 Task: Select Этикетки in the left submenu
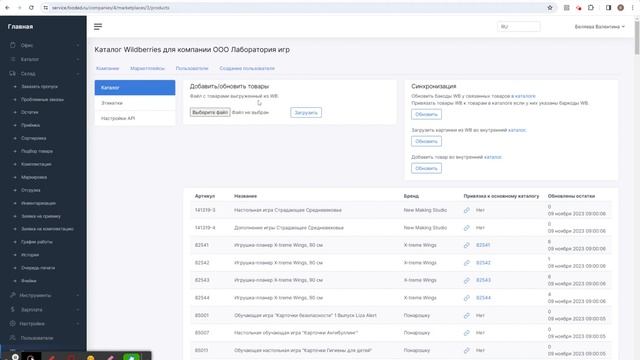click(x=135, y=103)
